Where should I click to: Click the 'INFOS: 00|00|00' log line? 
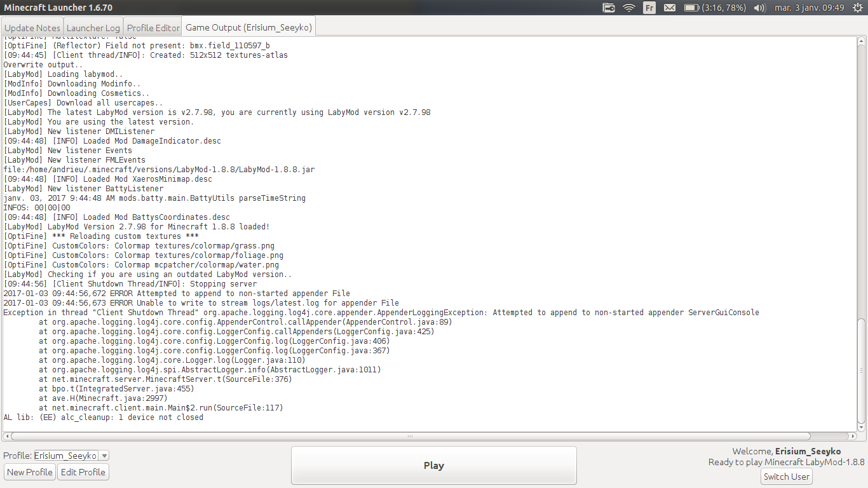37,208
